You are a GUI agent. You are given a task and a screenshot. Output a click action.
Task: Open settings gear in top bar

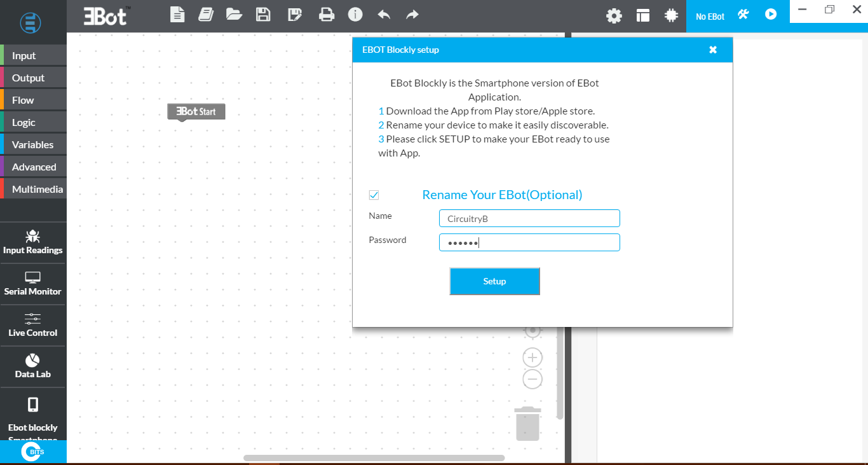pyautogui.click(x=614, y=16)
